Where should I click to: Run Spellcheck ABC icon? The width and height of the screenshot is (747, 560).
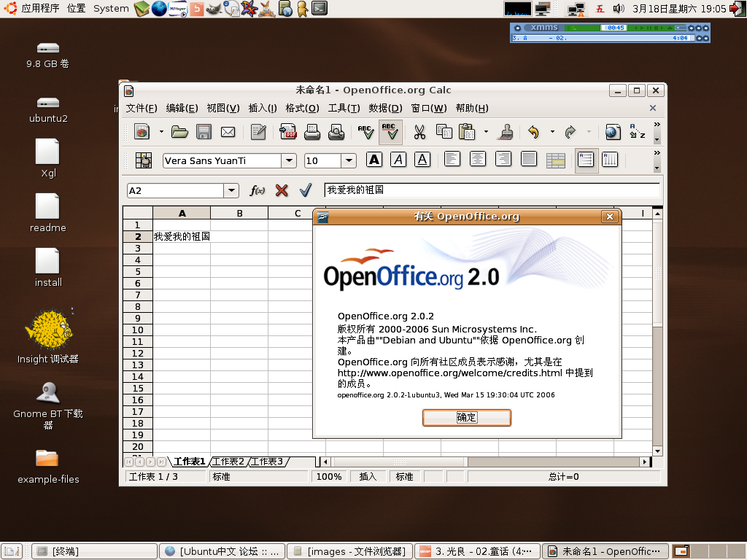(x=366, y=132)
